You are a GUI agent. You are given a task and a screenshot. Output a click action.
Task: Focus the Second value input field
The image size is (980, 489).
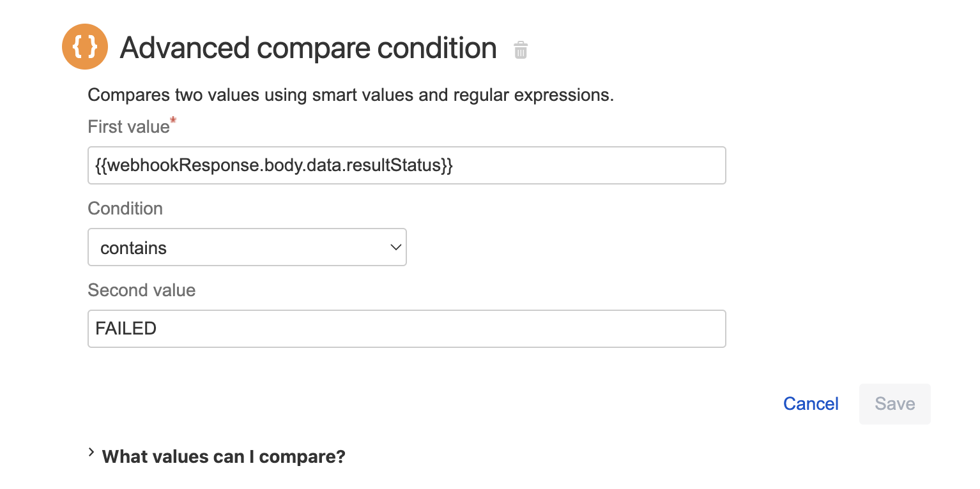tap(447, 329)
